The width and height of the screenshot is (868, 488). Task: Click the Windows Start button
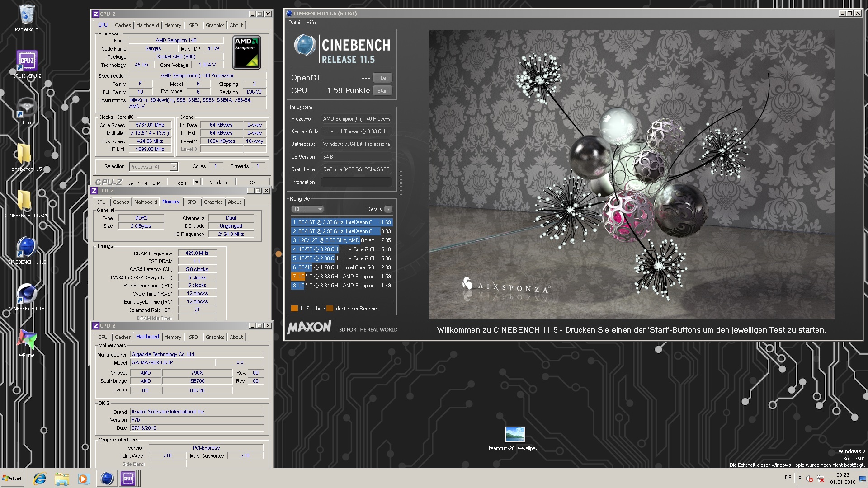pos(12,479)
